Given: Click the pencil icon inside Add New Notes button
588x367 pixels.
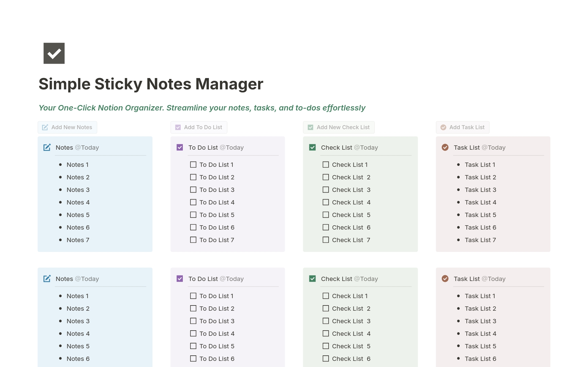Looking at the screenshot, I should click(45, 127).
